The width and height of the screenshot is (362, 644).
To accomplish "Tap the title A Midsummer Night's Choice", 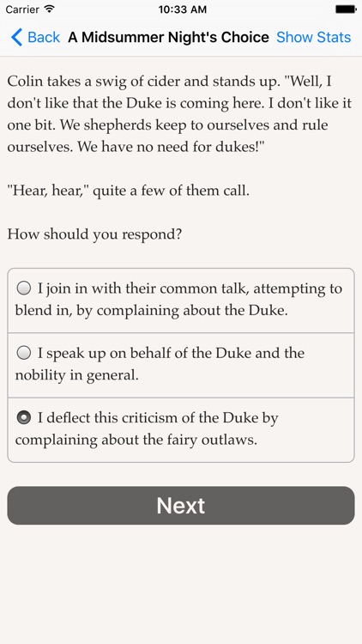I will pyautogui.click(x=168, y=37).
